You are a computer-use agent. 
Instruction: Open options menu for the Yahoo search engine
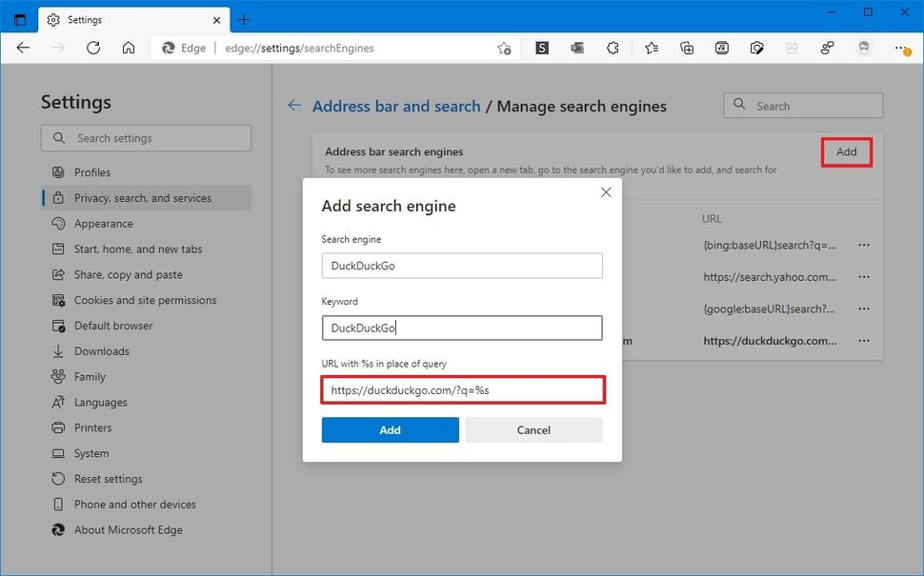point(864,277)
